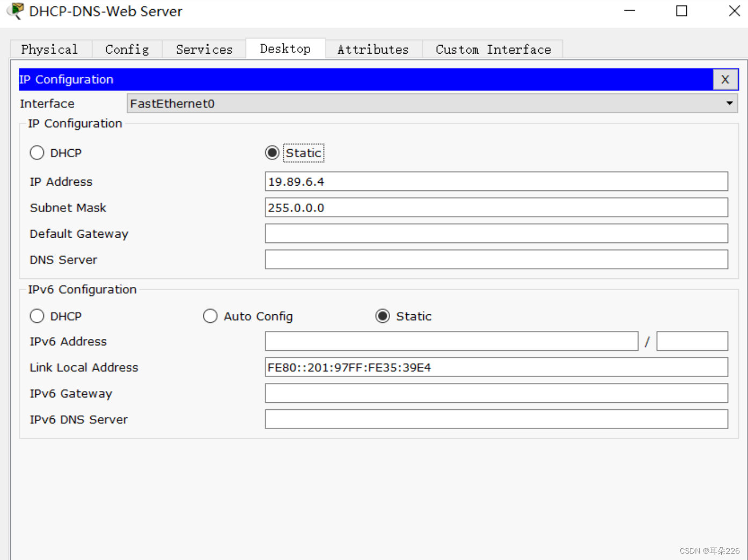
Task: Click the IPv6 DNS Server field
Action: coord(496,419)
